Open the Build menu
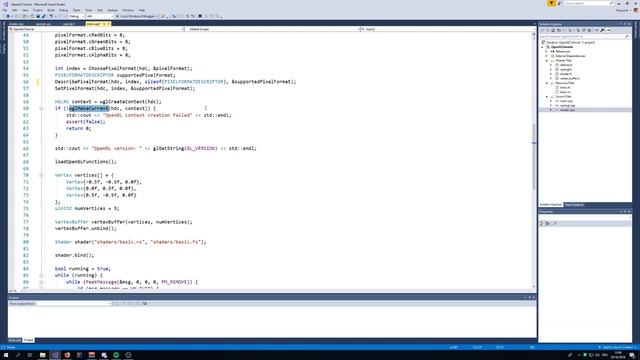Viewport: 640px width, 360px height. tap(51, 10)
